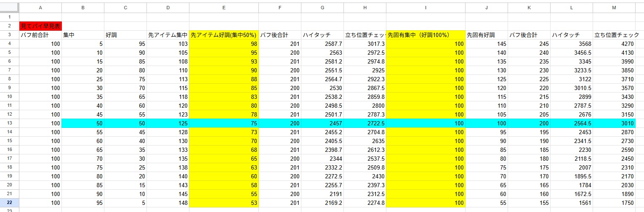This screenshot has width=644, height=212.
Task: Select the cell with value 3568
Action: point(572,44)
